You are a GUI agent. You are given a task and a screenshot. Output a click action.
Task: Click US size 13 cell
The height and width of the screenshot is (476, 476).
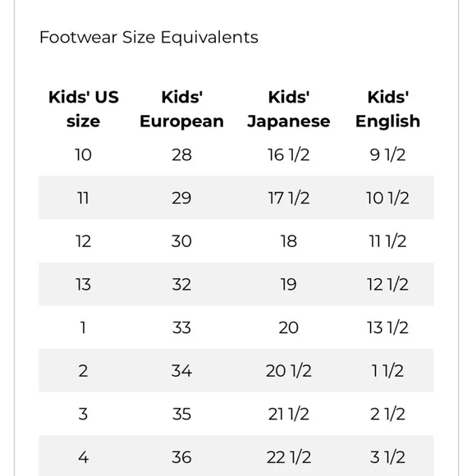pos(83,285)
